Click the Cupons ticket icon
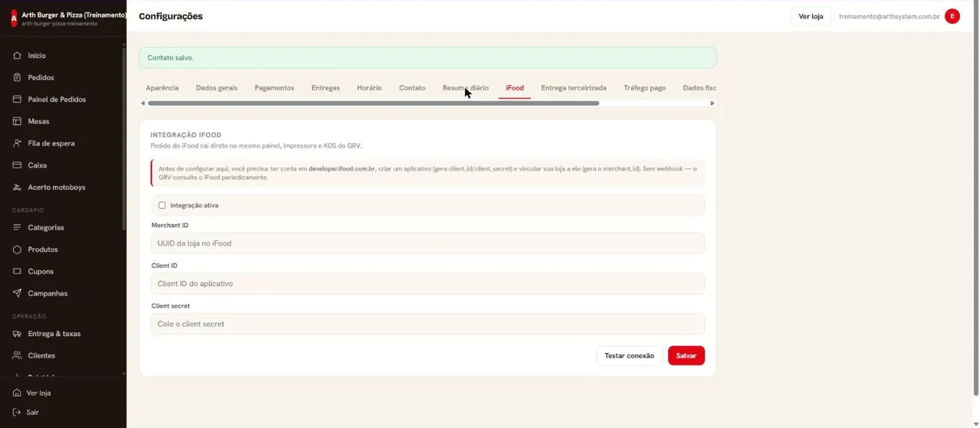This screenshot has height=428, width=980. coord(17,271)
